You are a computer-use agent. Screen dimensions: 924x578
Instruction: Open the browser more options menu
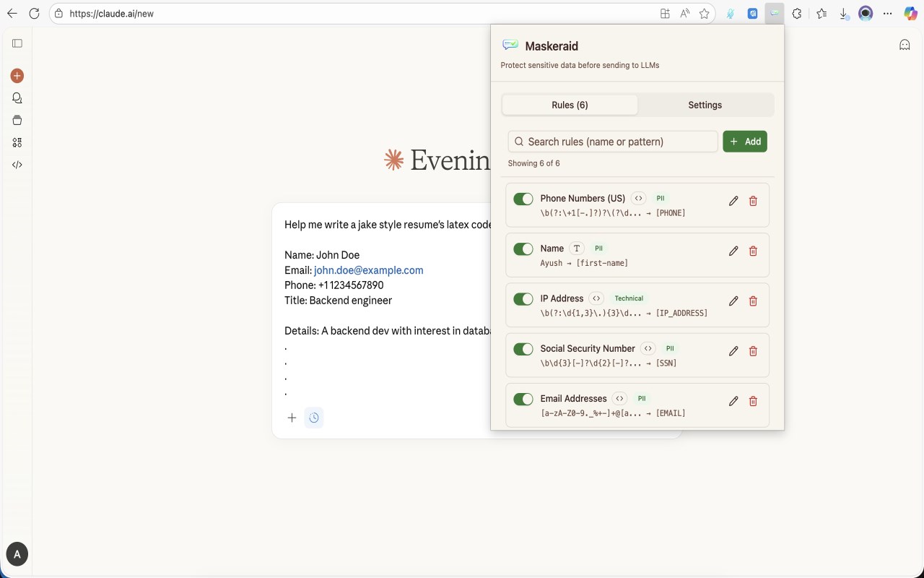coord(888,13)
